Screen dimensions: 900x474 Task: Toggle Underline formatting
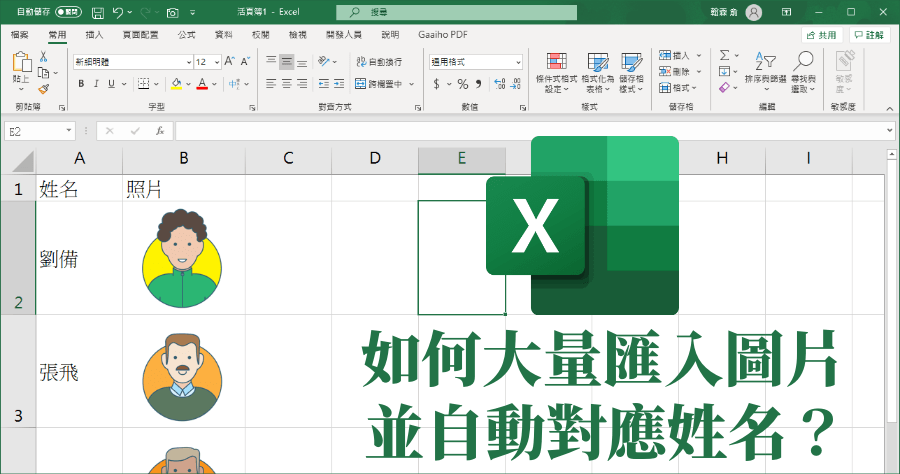point(111,84)
